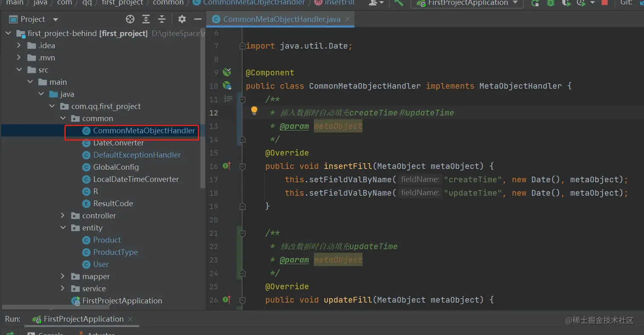Switch to the CommonMetaObjectHandler.java editor tab
Screen dimensions: 644x335
tap(281, 19)
